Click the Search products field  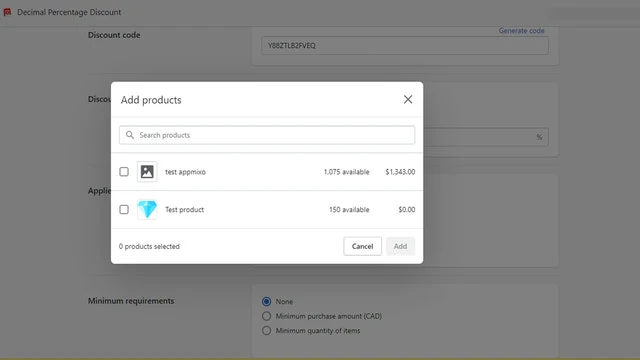[267, 135]
